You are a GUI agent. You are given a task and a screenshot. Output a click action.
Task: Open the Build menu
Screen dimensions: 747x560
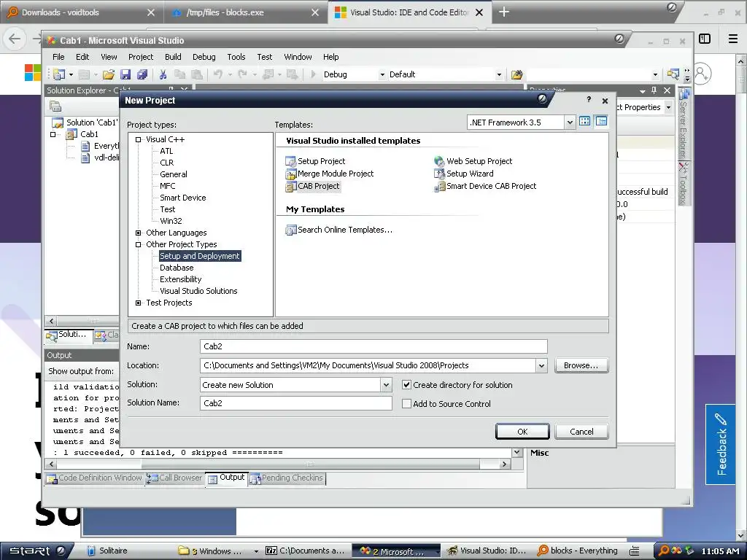pyautogui.click(x=173, y=57)
